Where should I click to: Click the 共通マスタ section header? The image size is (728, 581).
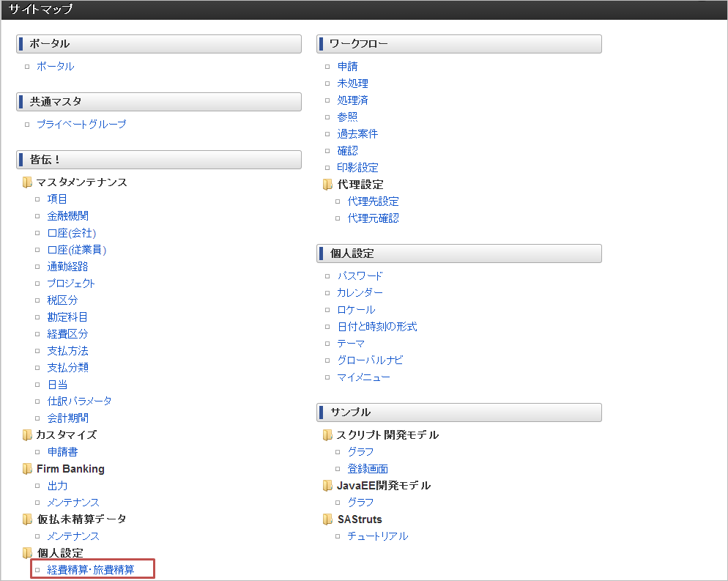coord(159,102)
